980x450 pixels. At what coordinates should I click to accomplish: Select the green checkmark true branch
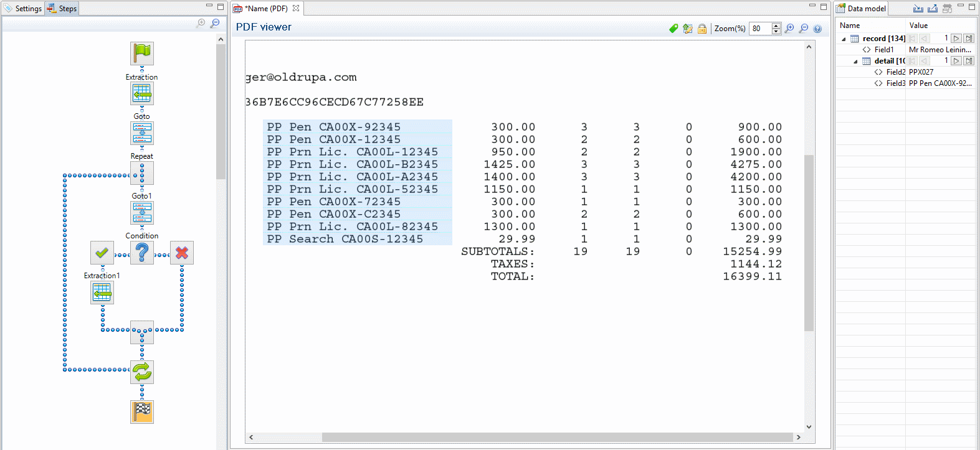click(102, 253)
